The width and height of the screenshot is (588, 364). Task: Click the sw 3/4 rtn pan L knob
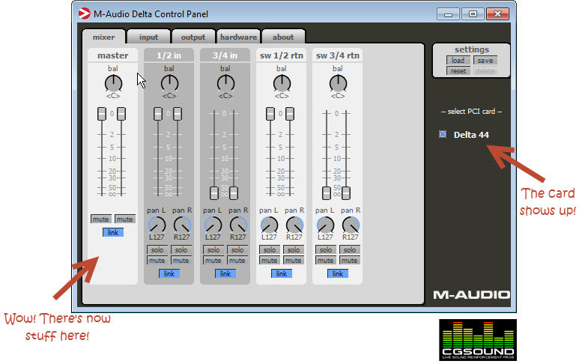325,225
